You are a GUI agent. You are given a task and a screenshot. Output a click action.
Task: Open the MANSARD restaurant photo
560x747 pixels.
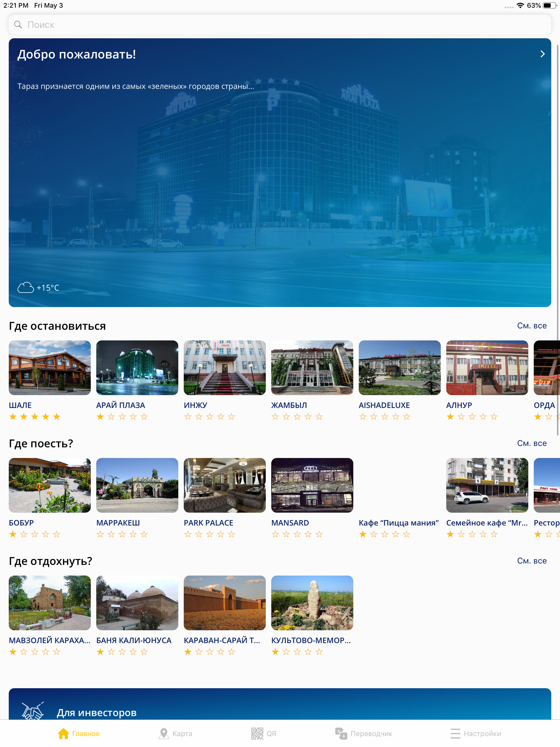[312, 485]
